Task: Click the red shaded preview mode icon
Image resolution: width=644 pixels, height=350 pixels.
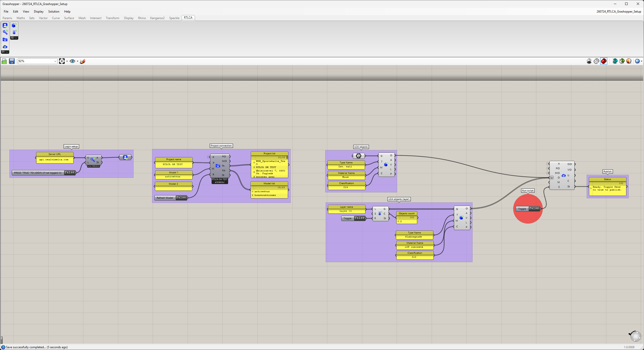Action: [x=603, y=61]
